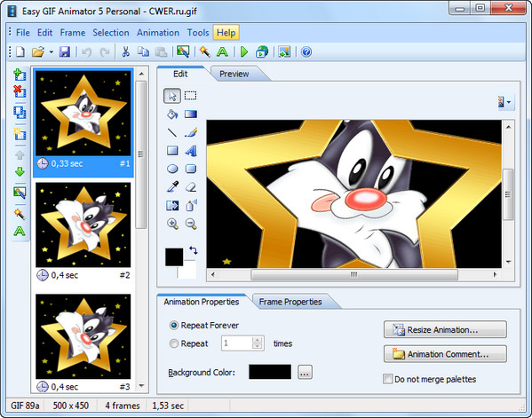Click the Redo toolbar icon

pos(105,51)
